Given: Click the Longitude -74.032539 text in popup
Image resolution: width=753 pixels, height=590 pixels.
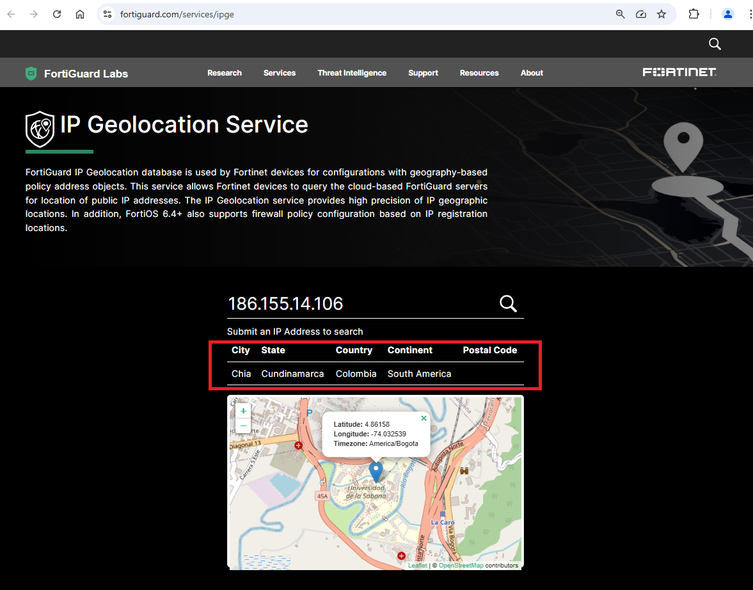Looking at the screenshot, I should (370, 434).
